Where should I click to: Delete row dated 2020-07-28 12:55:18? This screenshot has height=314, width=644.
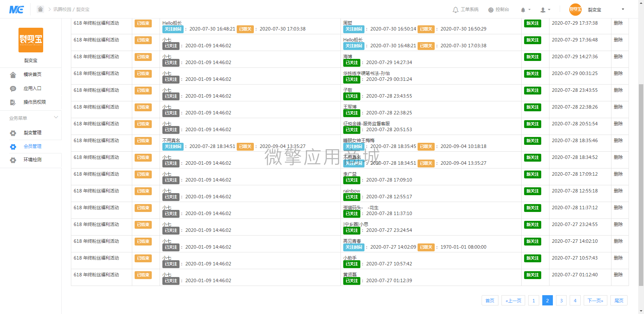[x=618, y=191]
